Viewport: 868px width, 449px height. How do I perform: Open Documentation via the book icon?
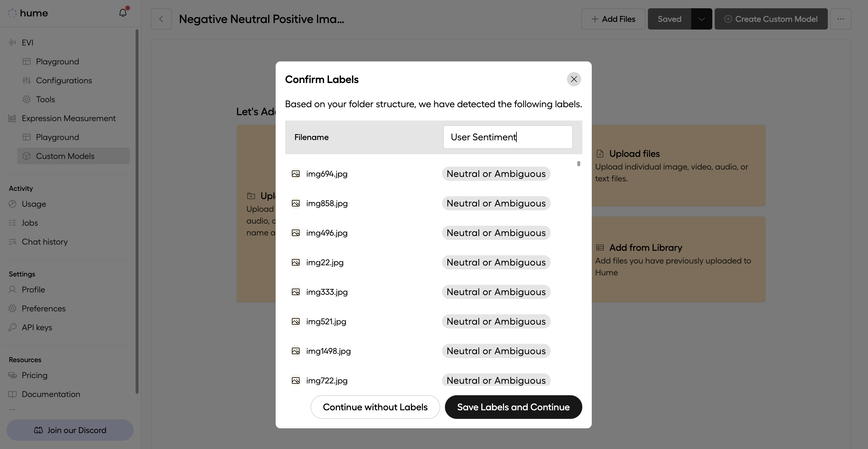[x=12, y=394]
